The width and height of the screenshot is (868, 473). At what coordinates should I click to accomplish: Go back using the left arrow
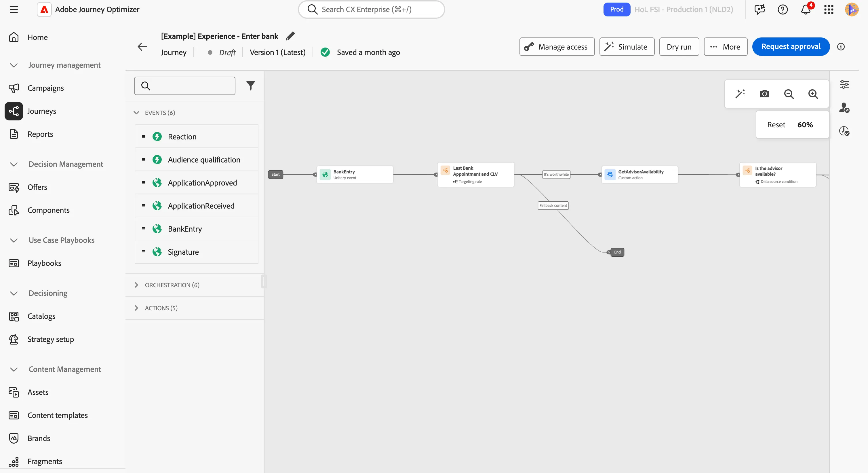pyautogui.click(x=142, y=47)
